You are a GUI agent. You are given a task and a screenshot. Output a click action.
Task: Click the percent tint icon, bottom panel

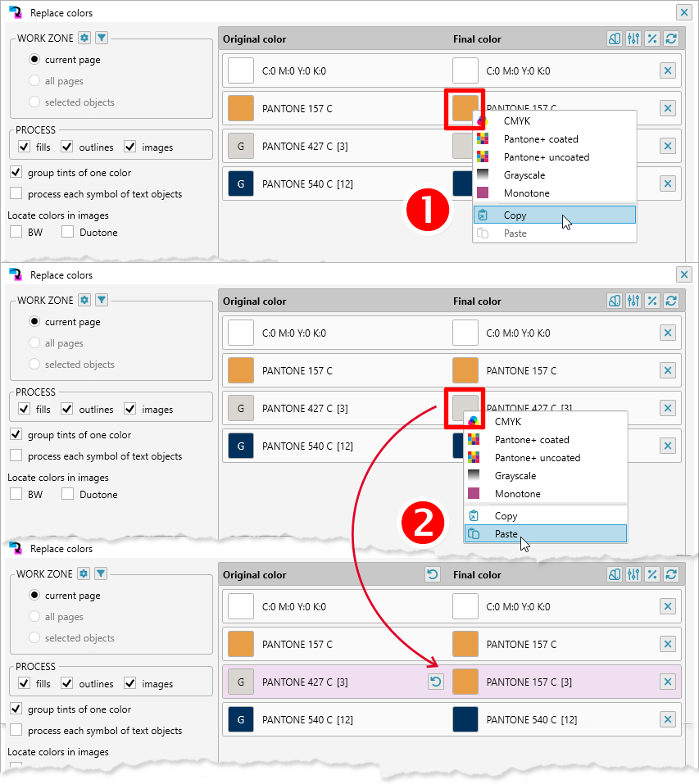click(652, 574)
